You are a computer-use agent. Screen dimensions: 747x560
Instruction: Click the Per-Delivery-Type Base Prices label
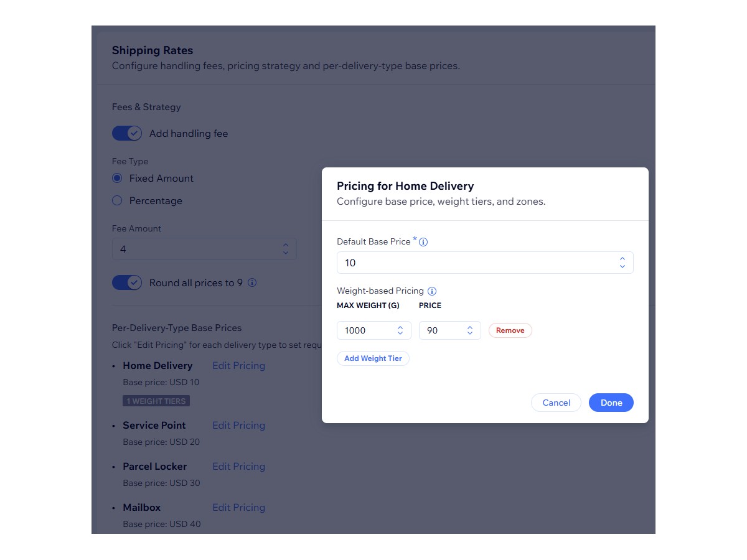pyautogui.click(x=177, y=328)
